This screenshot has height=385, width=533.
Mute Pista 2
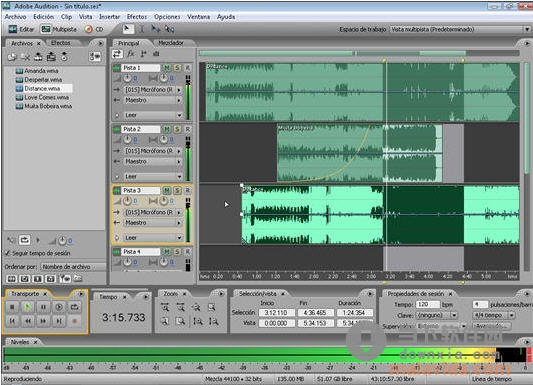(166, 129)
